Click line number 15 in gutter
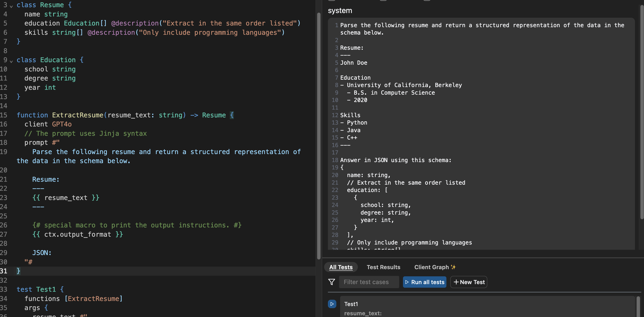644x317 pixels. 4,115
